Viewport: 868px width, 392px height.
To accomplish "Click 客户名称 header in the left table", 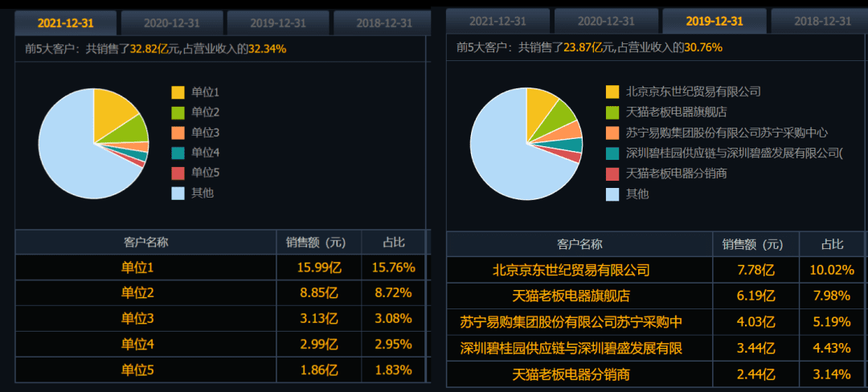I will [145, 243].
